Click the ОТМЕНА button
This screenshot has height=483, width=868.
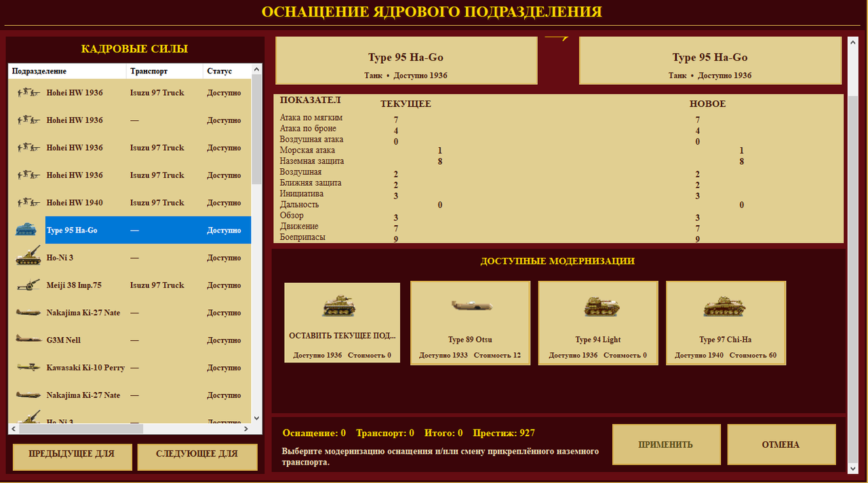(x=781, y=445)
